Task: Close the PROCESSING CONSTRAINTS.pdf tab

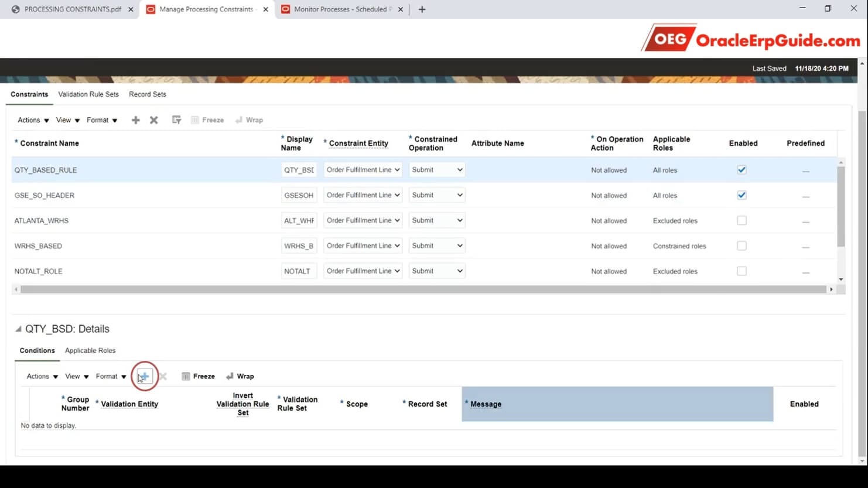Action: point(131,9)
